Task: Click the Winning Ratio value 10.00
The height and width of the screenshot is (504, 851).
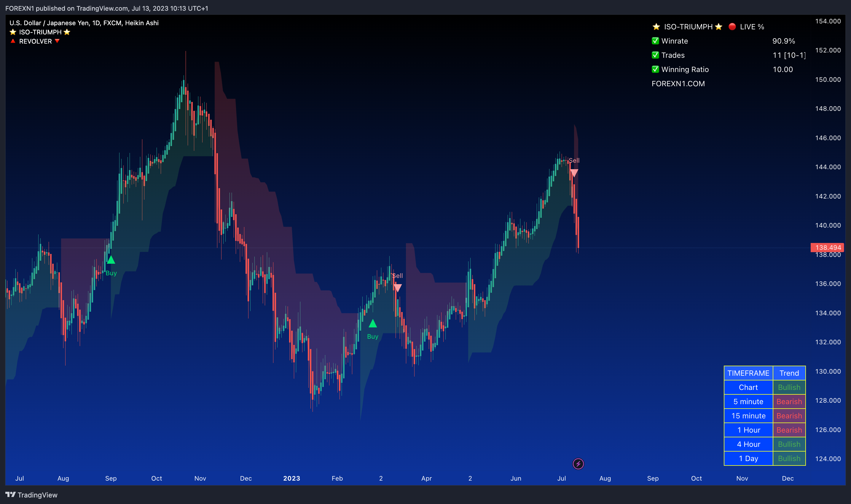Action: tap(782, 69)
